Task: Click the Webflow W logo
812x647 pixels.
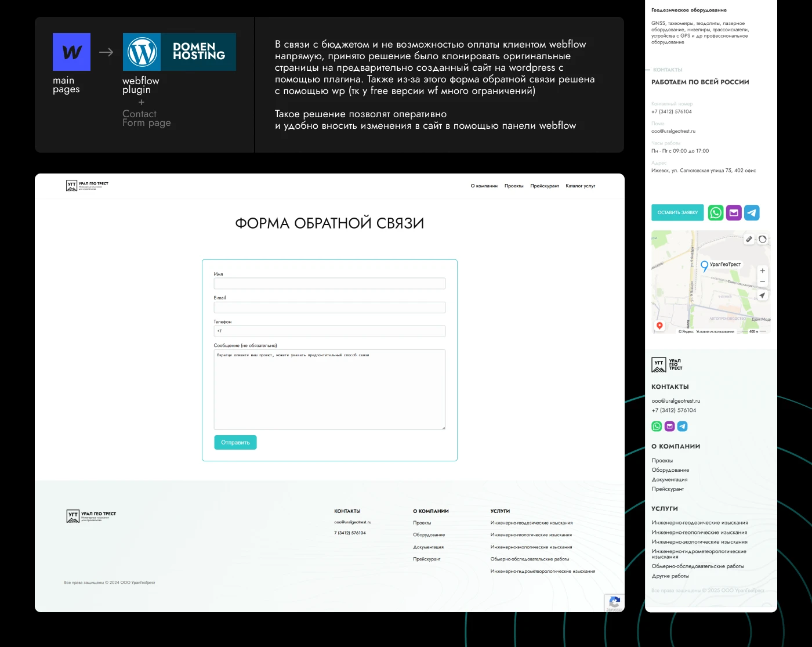Action: coord(71,52)
